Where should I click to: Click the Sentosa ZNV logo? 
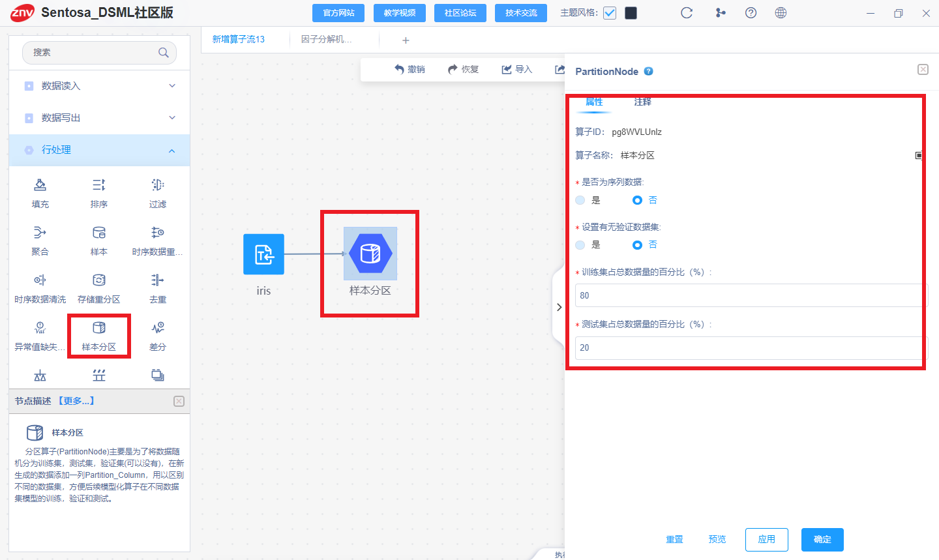pyautogui.click(x=23, y=13)
